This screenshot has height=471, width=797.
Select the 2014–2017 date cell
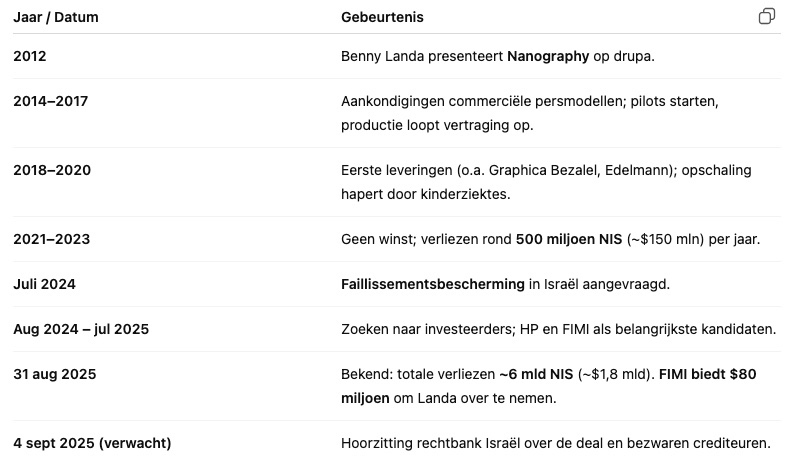(50, 101)
